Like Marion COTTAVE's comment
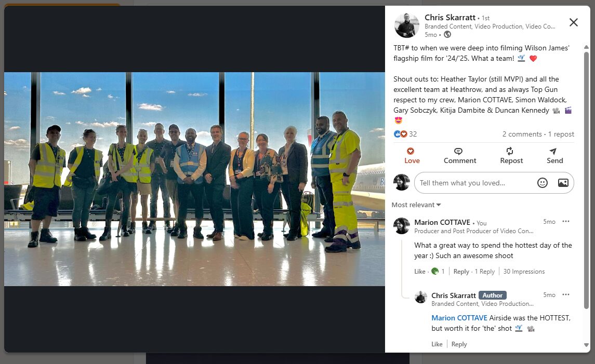Viewport: 595px width, 364px height. (x=419, y=272)
